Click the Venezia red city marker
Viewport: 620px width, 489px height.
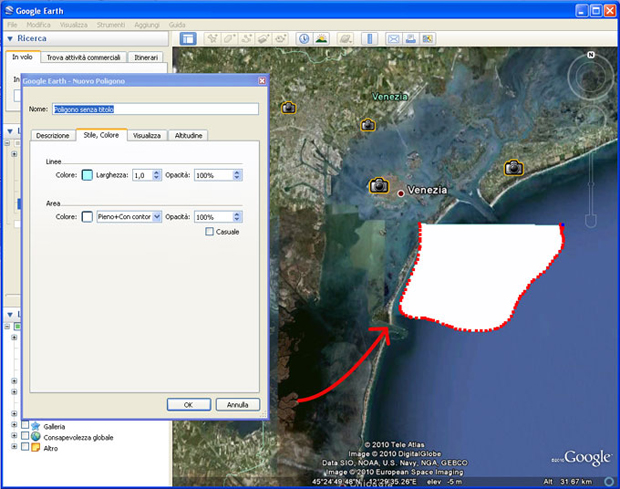pos(401,193)
